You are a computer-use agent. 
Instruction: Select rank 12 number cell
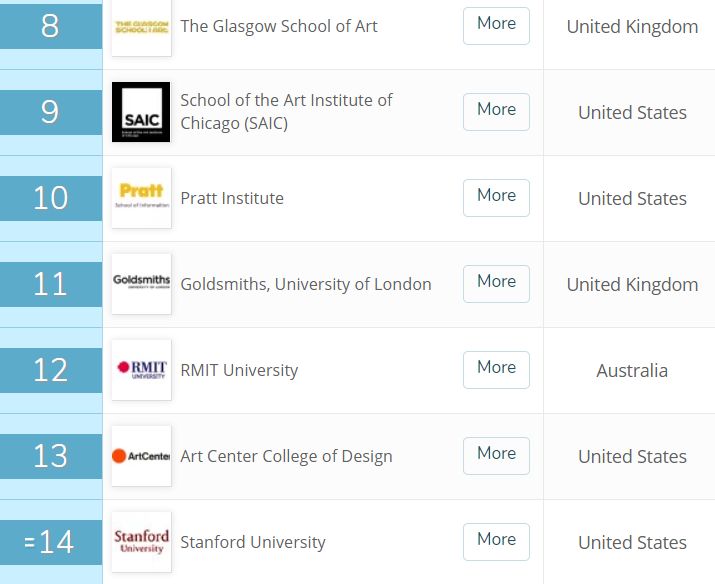(x=51, y=370)
